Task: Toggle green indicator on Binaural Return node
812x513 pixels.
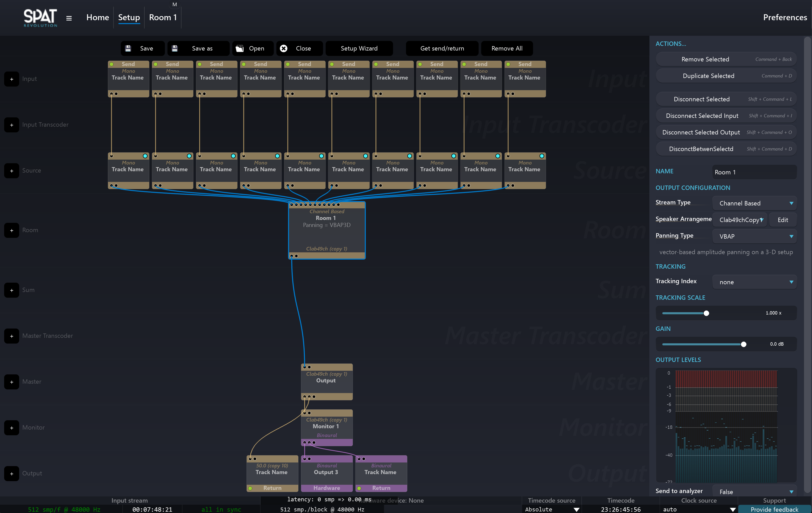Action: (360, 488)
